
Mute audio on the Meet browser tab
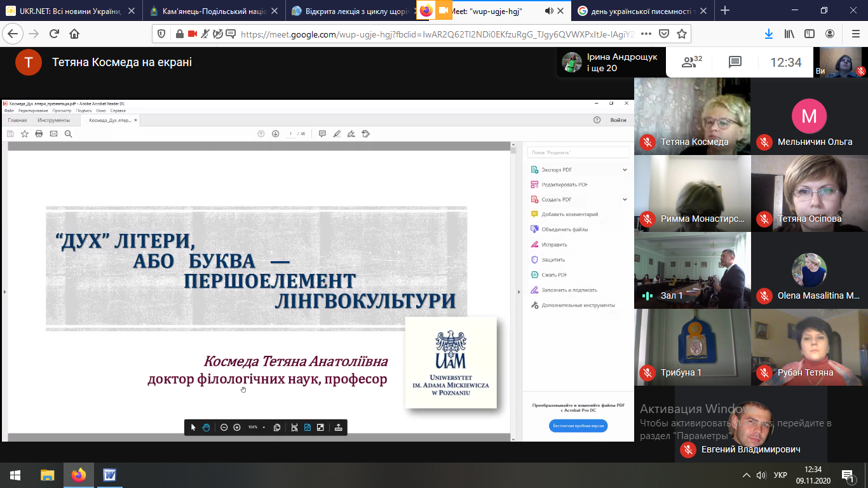pos(549,11)
